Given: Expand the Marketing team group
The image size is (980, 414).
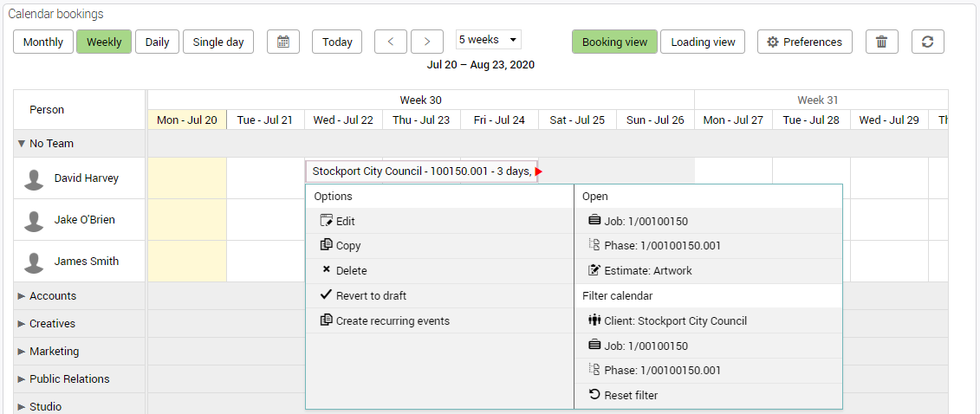Looking at the screenshot, I should 22,352.
